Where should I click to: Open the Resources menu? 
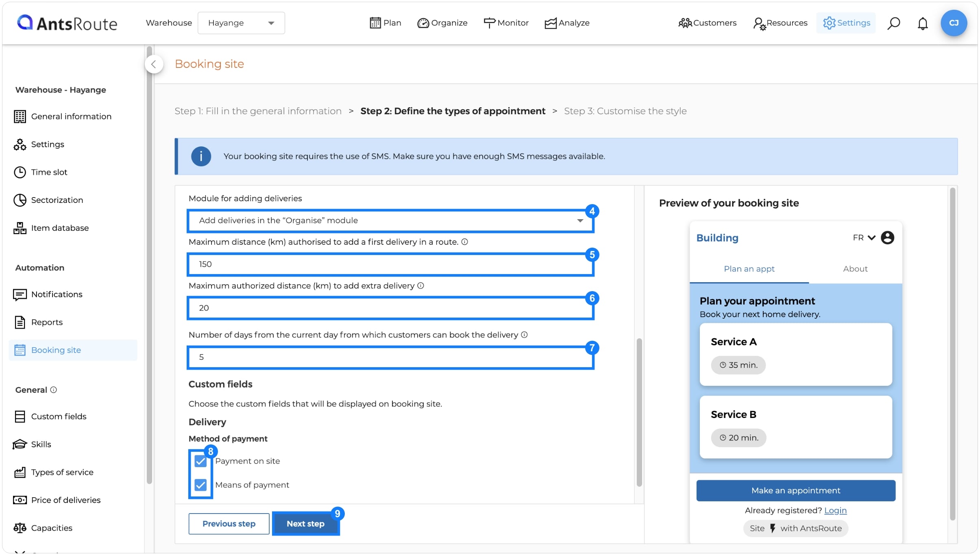tap(780, 23)
